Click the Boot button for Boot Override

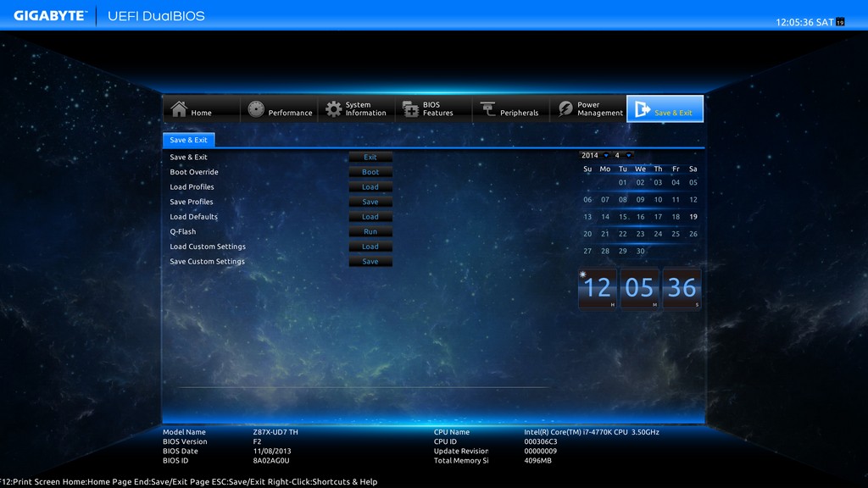(370, 172)
